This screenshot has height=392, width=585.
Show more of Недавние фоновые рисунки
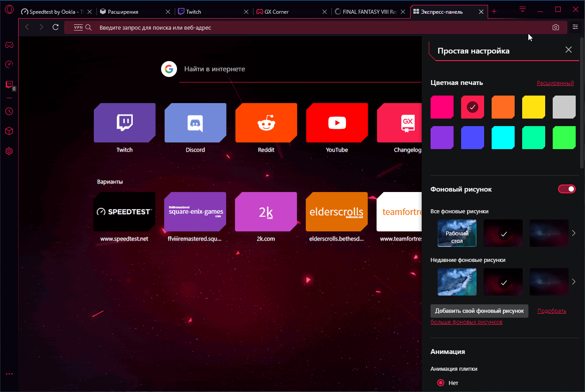(x=573, y=282)
